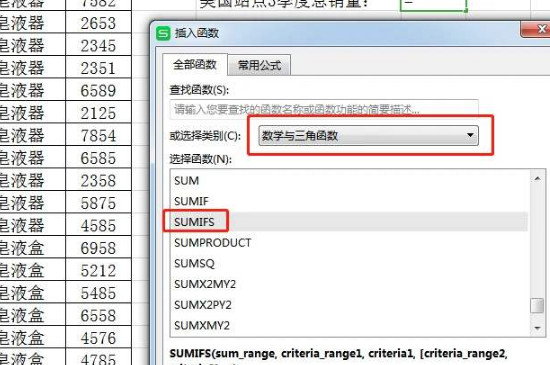Viewport: 550px width, 365px height.
Task: Select SUMPRODUCT in the function list
Action: tap(349, 243)
